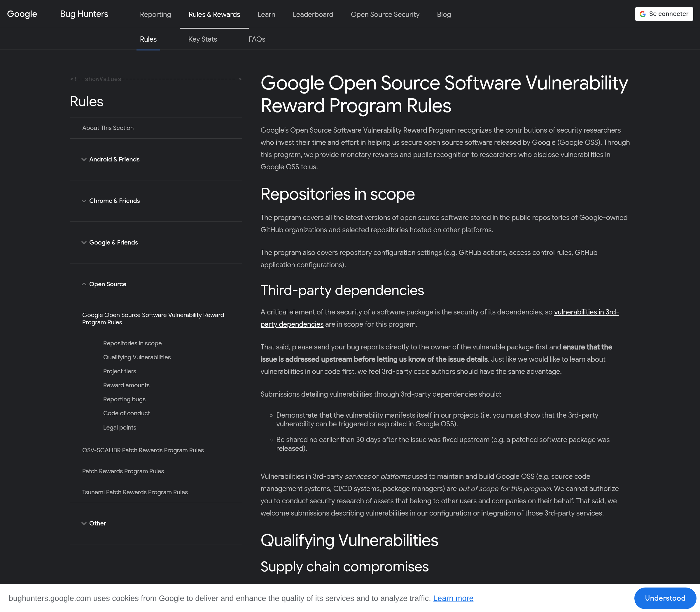Switch to the Key Stats tab

tap(203, 39)
